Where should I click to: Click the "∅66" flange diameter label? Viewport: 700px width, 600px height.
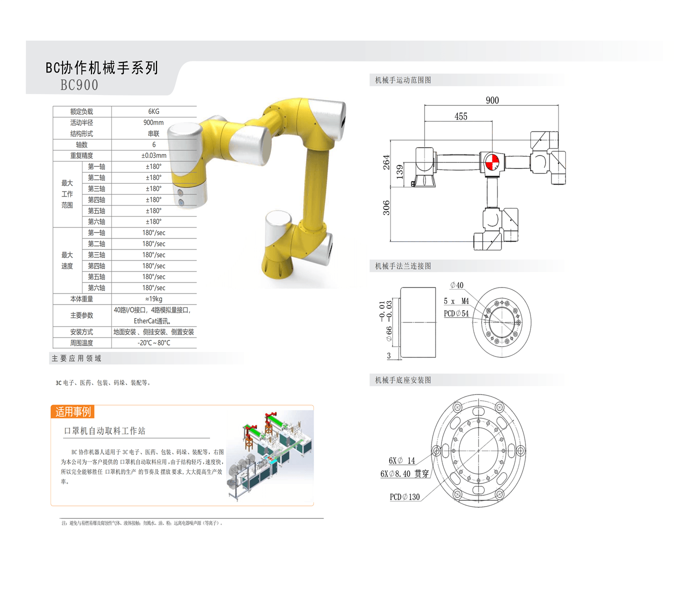point(389,333)
